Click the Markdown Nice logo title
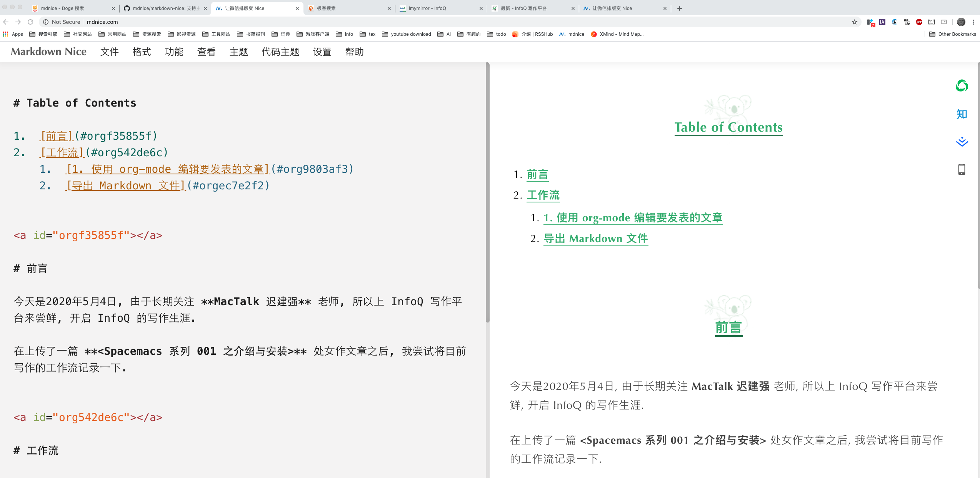This screenshot has width=980, height=478. pos(48,52)
